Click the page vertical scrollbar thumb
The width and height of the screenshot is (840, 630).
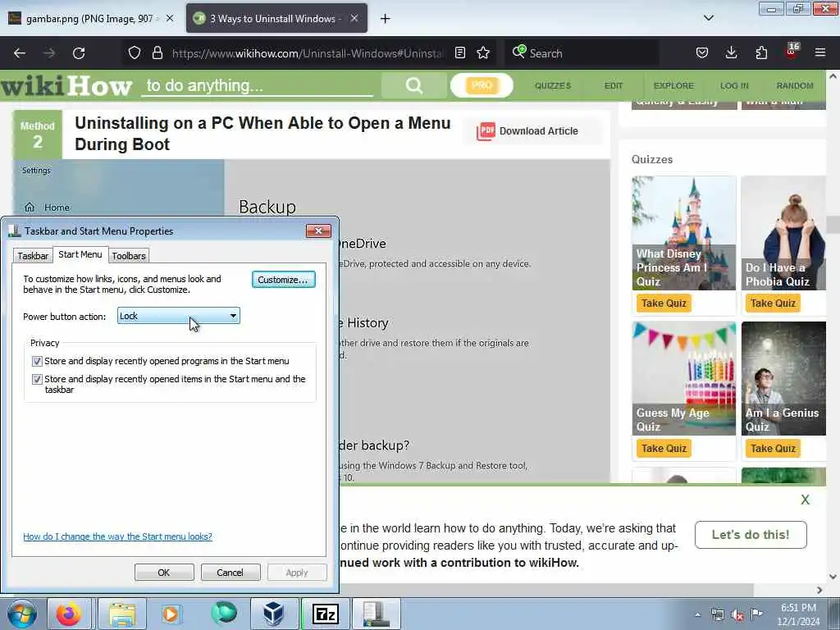pos(833,225)
